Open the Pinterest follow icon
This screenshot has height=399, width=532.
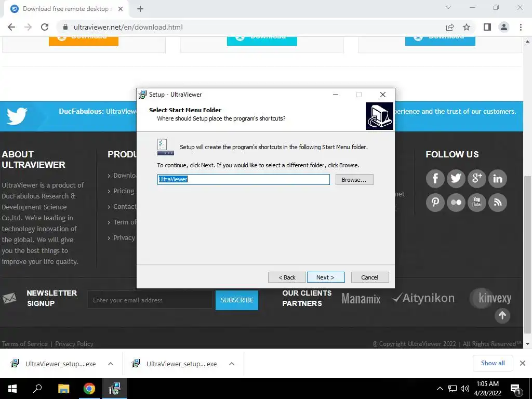(435, 203)
